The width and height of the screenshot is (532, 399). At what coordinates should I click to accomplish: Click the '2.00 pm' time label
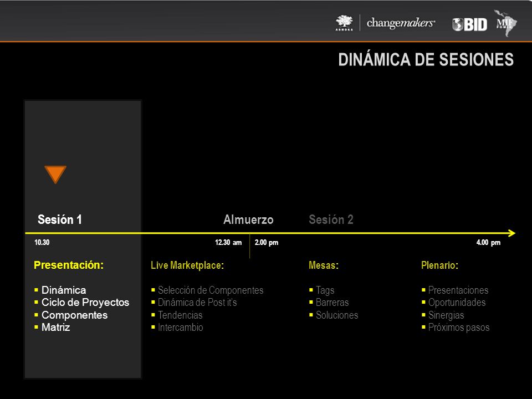click(267, 242)
